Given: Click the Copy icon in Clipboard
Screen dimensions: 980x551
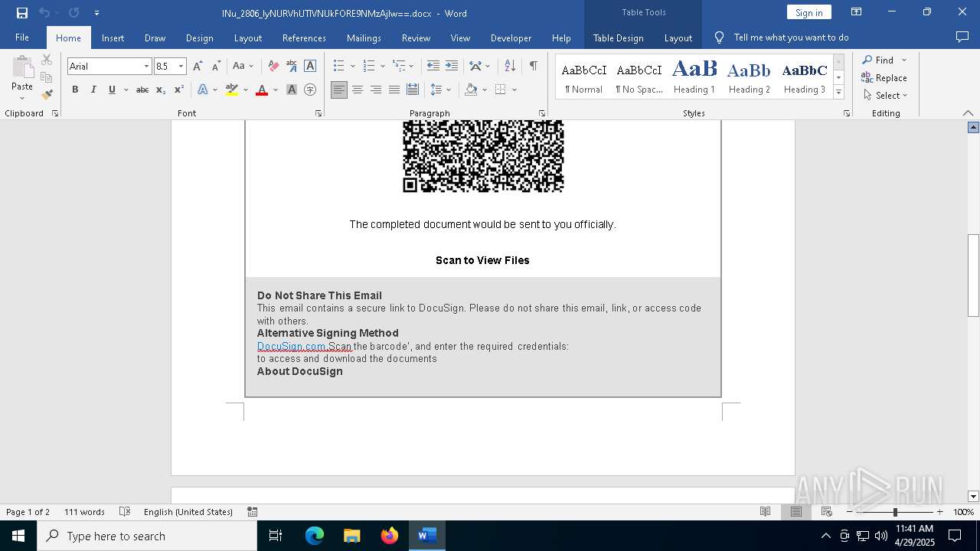Looking at the screenshot, I should point(47,77).
